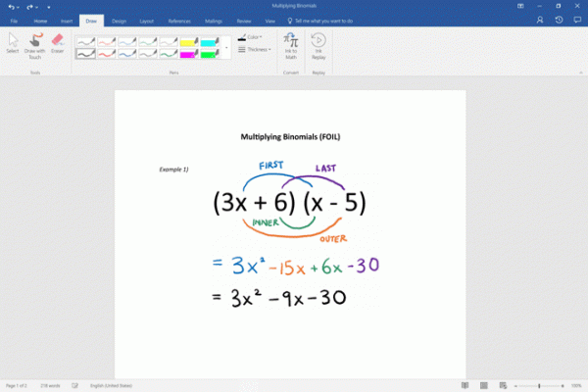This screenshot has width=588, height=392.
Task: Switch to Web Layout view
Action: click(503, 385)
